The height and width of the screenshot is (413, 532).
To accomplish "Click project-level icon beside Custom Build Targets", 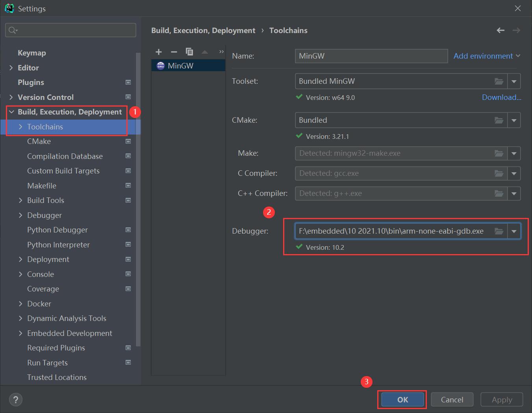I will [x=128, y=171].
